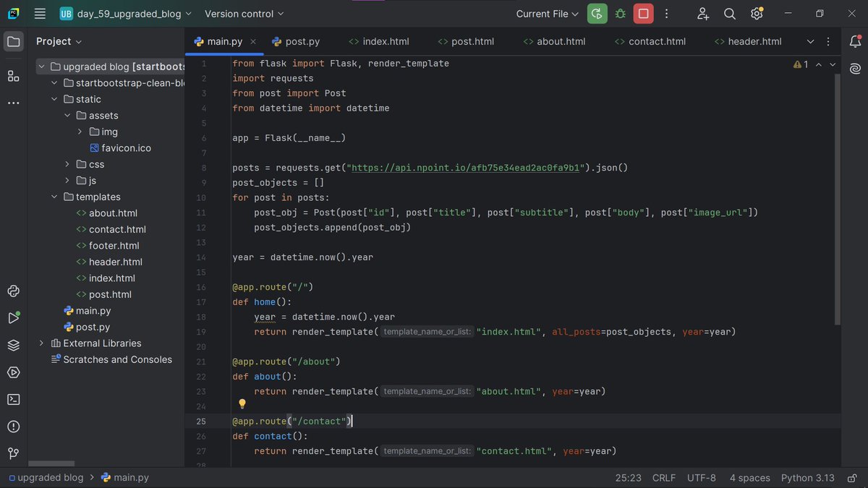Viewport: 868px width, 488px height.
Task: Click the editor vertical scrollbar thumb
Action: click(x=838, y=198)
